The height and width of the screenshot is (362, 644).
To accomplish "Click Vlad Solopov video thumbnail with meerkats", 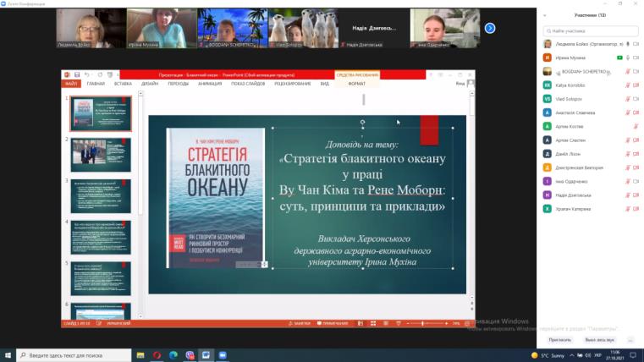I will [303, 28].
